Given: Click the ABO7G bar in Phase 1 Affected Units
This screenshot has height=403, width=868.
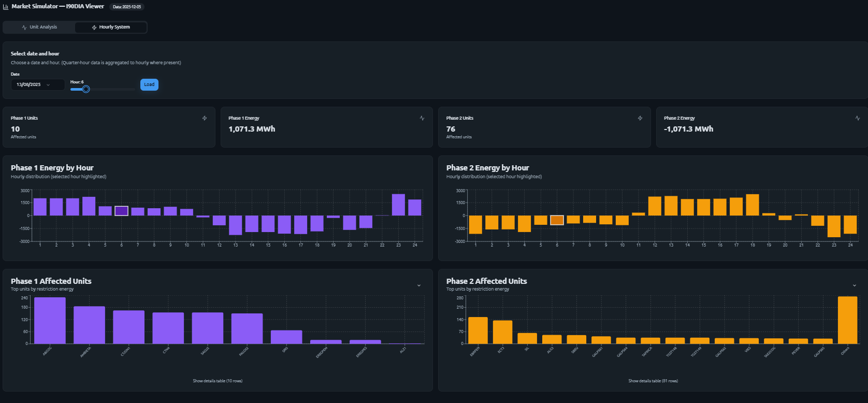Looking at the screenshot, I should tap(50, 320).
